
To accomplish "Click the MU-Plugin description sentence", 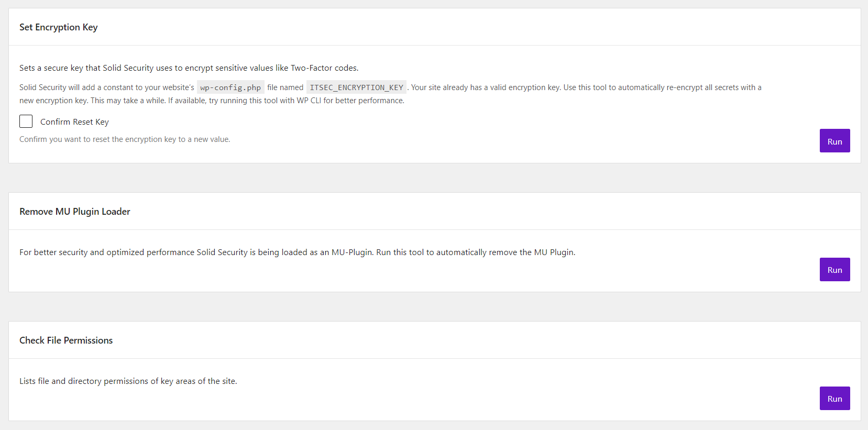I will pos(196,252).
